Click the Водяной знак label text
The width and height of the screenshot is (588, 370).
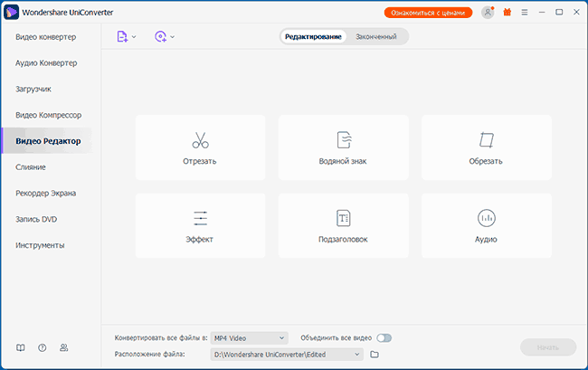click(343, 161)
